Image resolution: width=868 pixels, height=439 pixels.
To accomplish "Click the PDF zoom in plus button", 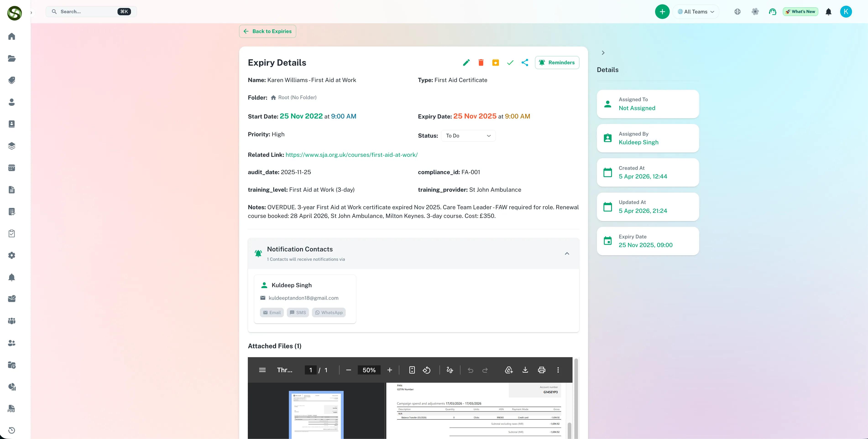I will click(390, 370).
